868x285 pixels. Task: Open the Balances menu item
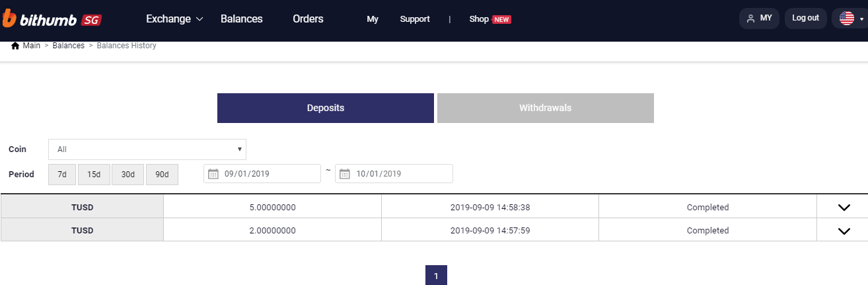pos(241,19)
